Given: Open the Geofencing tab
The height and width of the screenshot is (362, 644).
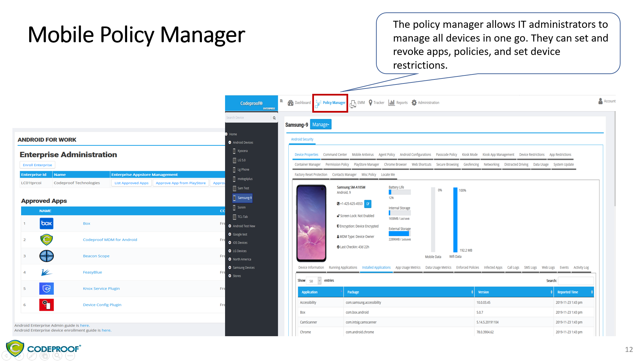Looking at the screenshot, I should 471,165.
